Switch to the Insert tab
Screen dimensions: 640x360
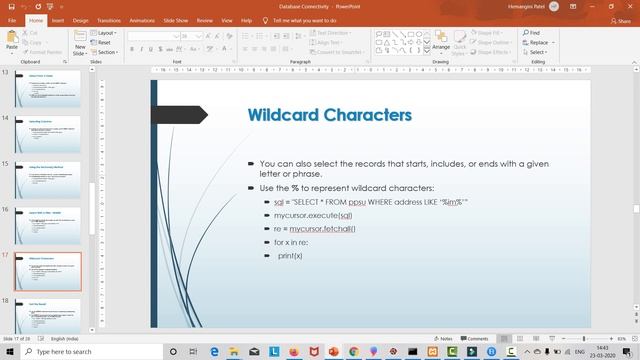[x=58, y=20]
